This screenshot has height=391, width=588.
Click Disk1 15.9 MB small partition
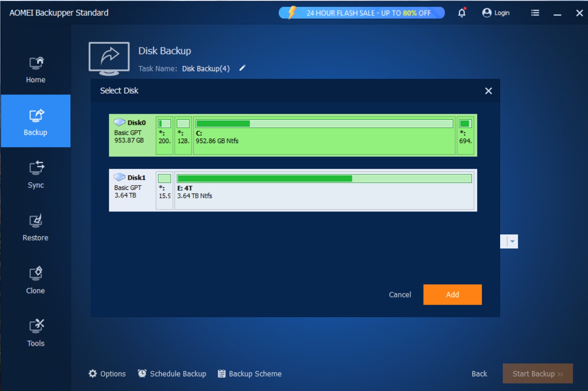(164, 190)
